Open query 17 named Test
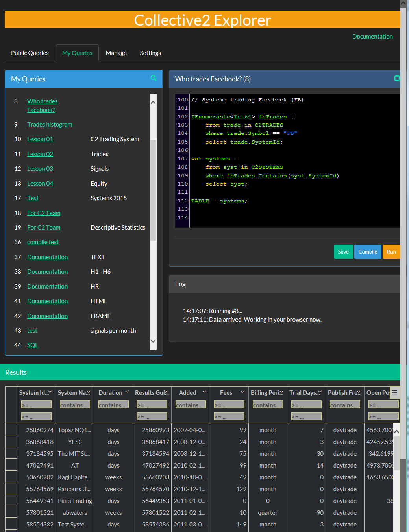The image size is (409, 532). tap(33, 198)
